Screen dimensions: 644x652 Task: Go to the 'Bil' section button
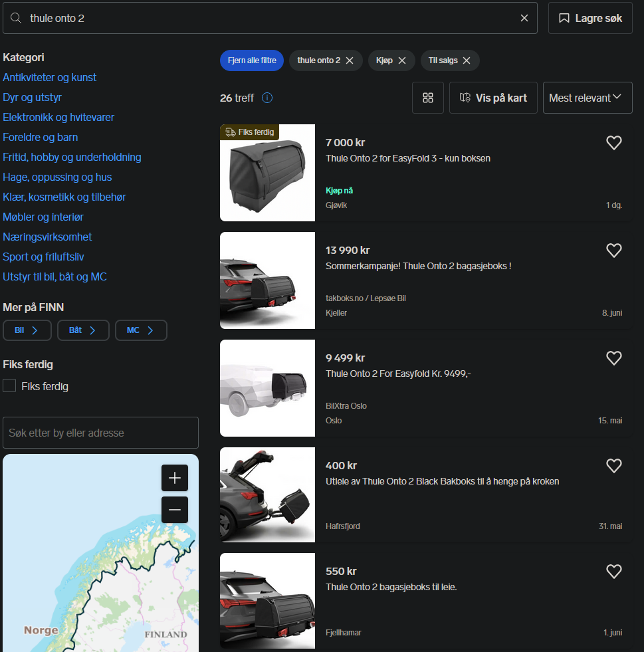[27, 330]
